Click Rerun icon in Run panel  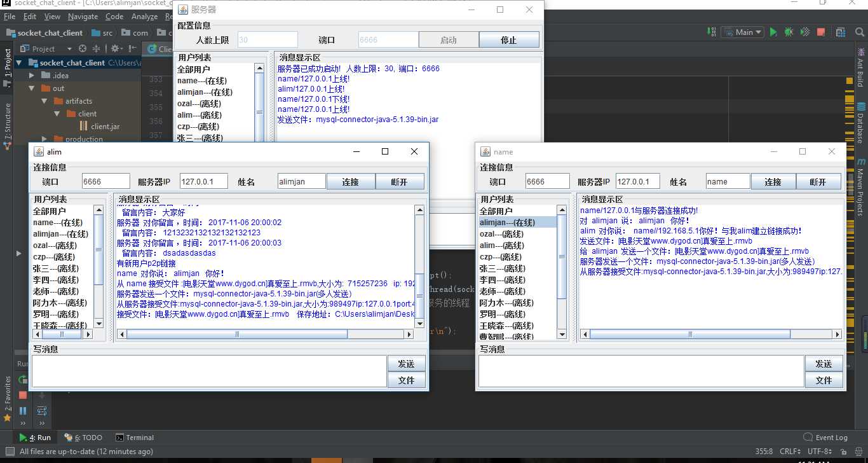click(x=23, y=379)
